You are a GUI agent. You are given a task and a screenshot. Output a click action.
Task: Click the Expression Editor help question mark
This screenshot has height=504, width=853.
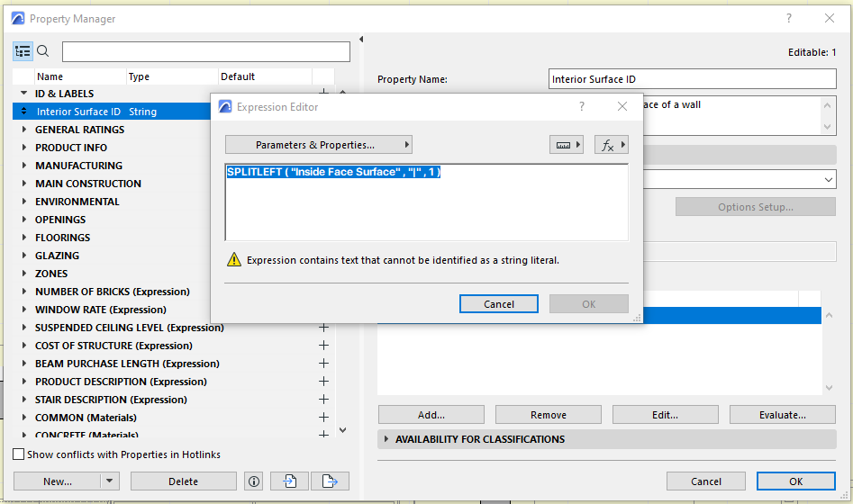(x=582, y=106)
